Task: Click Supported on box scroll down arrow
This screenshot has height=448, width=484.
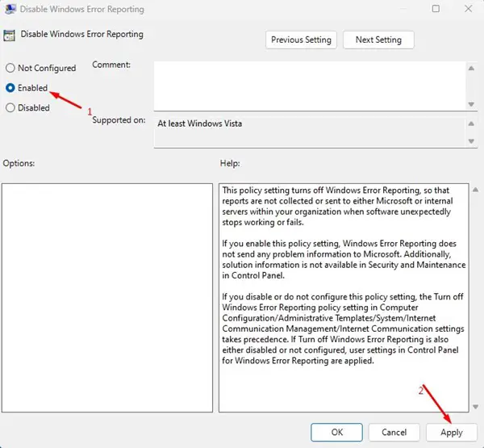Action: click(x=471, y=141)
